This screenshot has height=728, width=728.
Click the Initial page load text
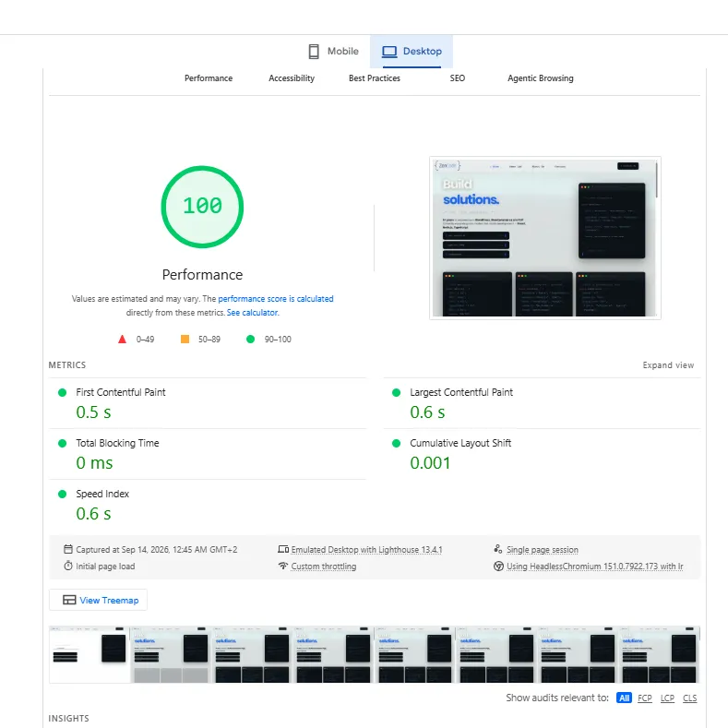click(x=105, y=567)
